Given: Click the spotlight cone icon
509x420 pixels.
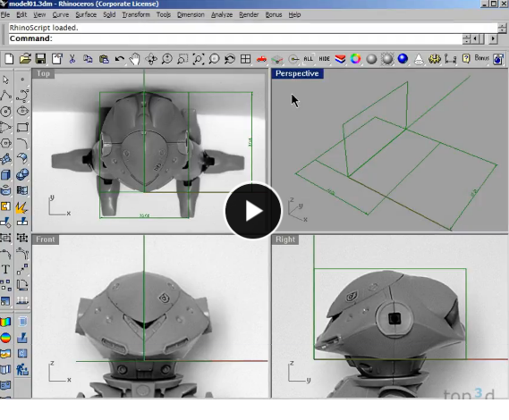Looking at the screenshot, I should pos(419,59).
